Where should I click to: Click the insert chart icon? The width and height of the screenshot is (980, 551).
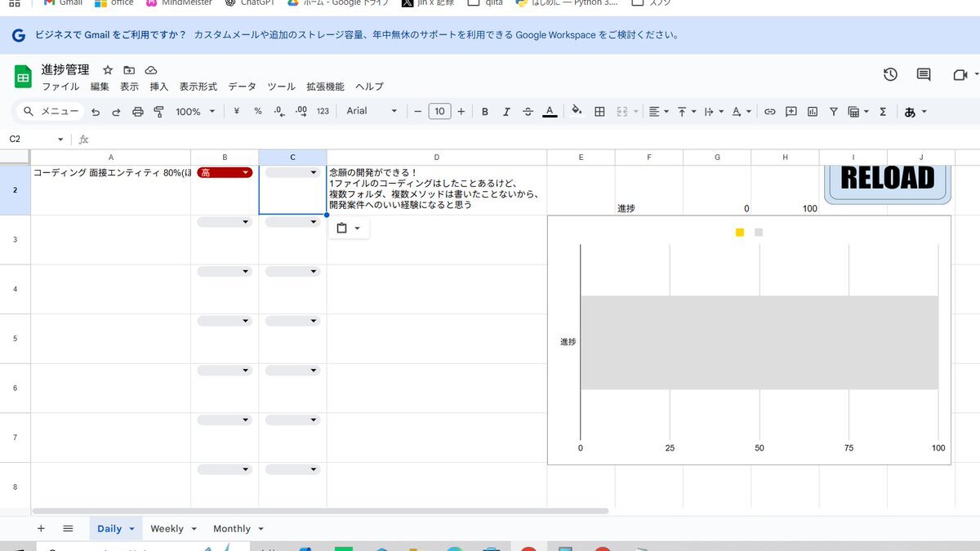(x=812, y=112)
